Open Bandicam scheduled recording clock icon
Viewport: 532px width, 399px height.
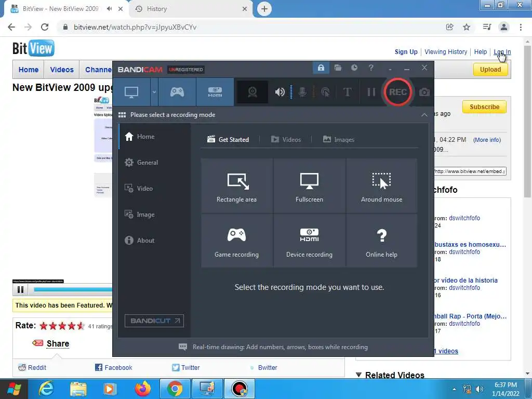354,68
